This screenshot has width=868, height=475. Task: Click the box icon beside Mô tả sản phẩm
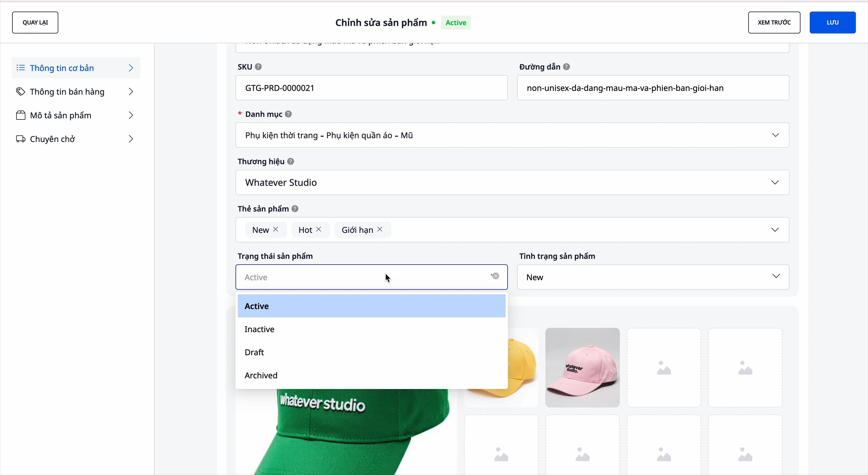coord(20,115)
